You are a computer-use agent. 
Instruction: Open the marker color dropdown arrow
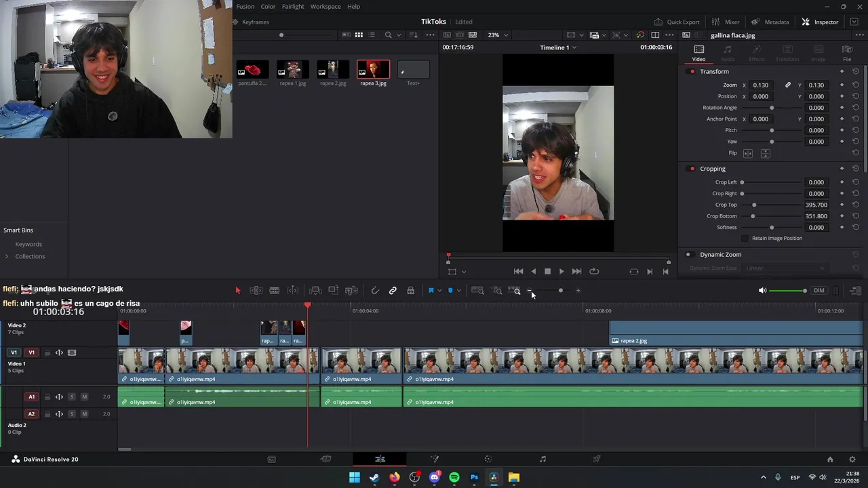(x=459, y=291)
